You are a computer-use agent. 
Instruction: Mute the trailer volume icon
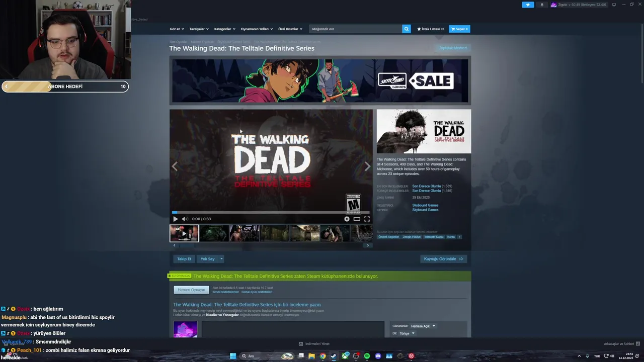pos(185,219)
